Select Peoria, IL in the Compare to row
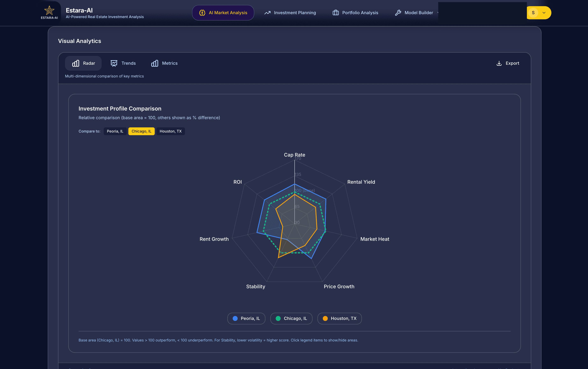The width and height of the screenshot is (588, 369). tap(115, 131)
